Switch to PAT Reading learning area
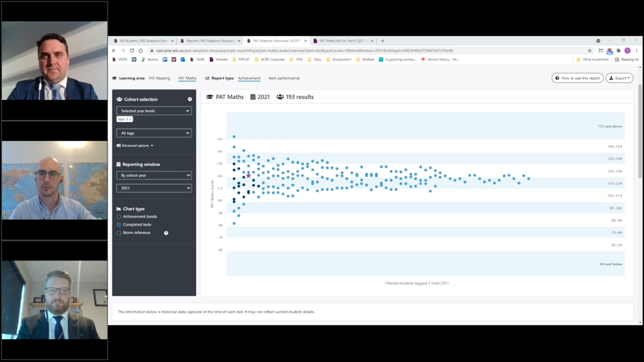 click(x=159, y=78)
